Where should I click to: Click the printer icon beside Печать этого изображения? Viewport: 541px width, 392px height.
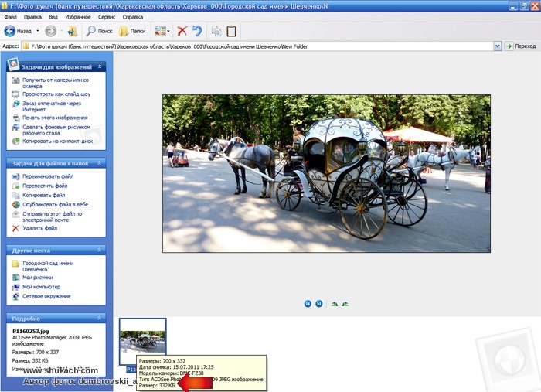(x=16, y=118)
